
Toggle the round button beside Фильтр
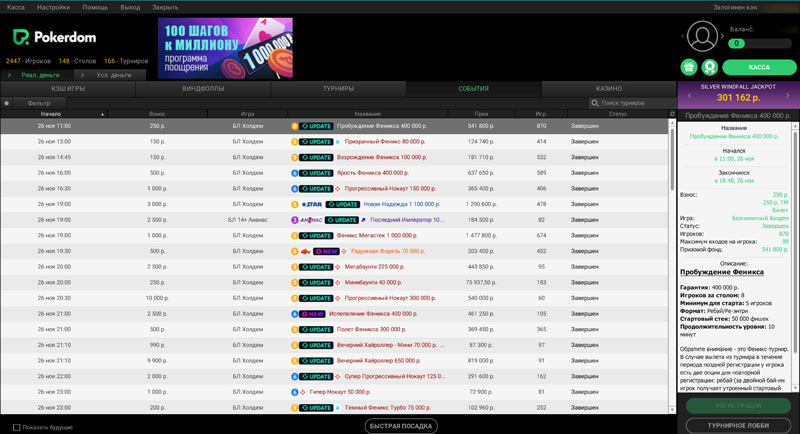pyautogui.click(x=7, y=103)
